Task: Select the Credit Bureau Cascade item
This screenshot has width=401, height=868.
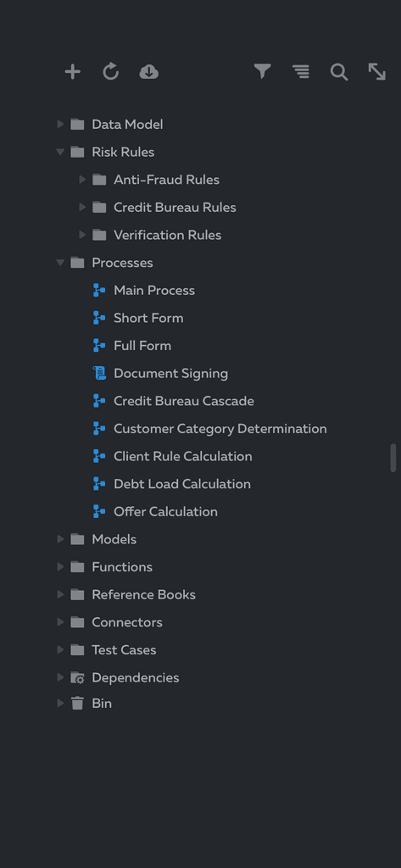Action: pos(184,401)
